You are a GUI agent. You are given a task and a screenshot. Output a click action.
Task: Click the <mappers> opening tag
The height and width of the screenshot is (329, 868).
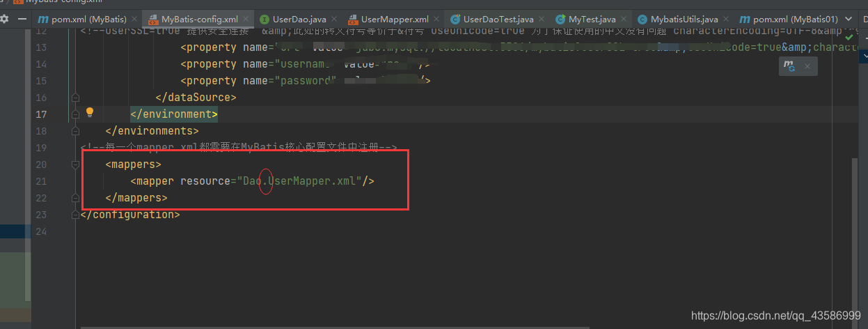tap(133, 164)
